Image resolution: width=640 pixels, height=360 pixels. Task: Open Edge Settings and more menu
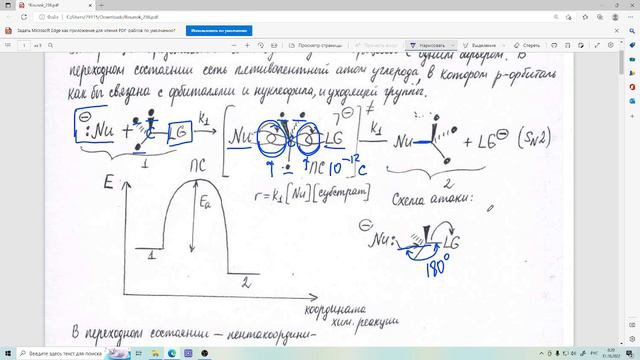pos(631,17)
